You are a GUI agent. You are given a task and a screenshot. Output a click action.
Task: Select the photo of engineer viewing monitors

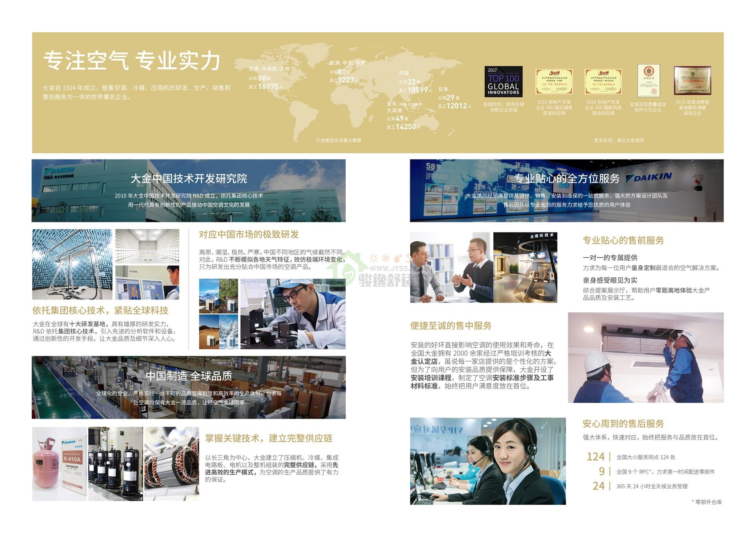pos(147,282)
